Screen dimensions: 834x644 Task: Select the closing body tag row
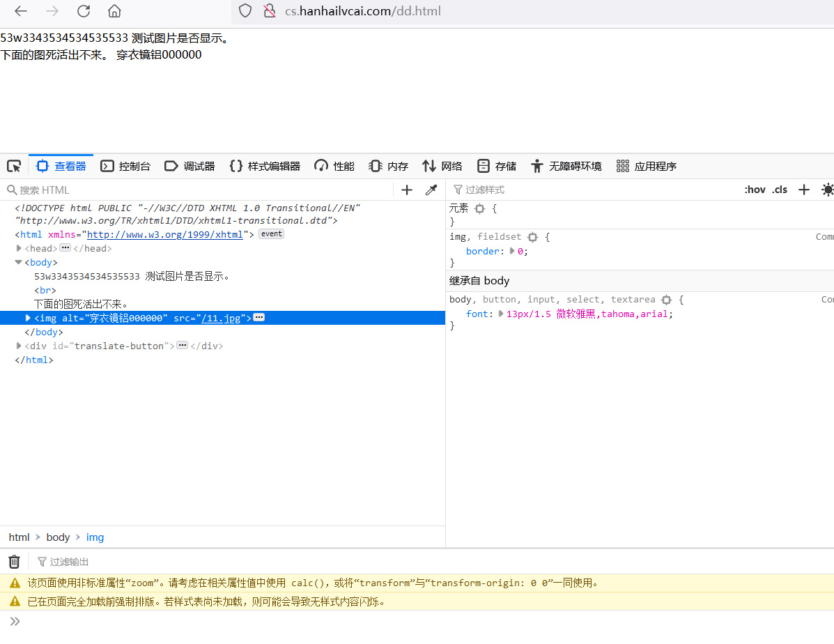coord(44,332)
